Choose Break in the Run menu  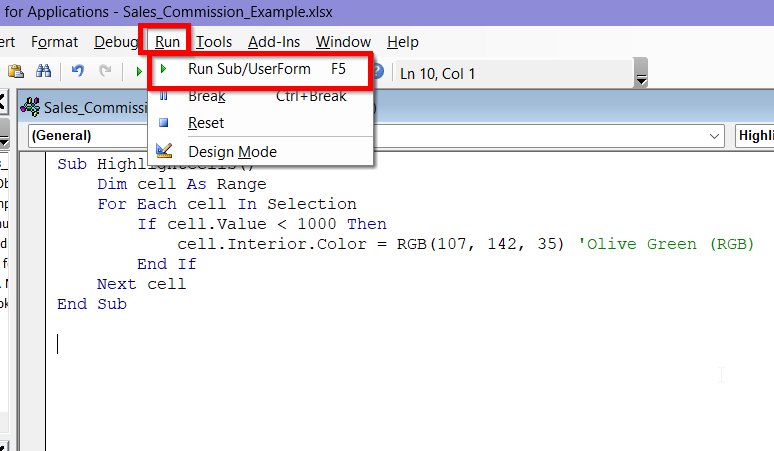[261, 96]
